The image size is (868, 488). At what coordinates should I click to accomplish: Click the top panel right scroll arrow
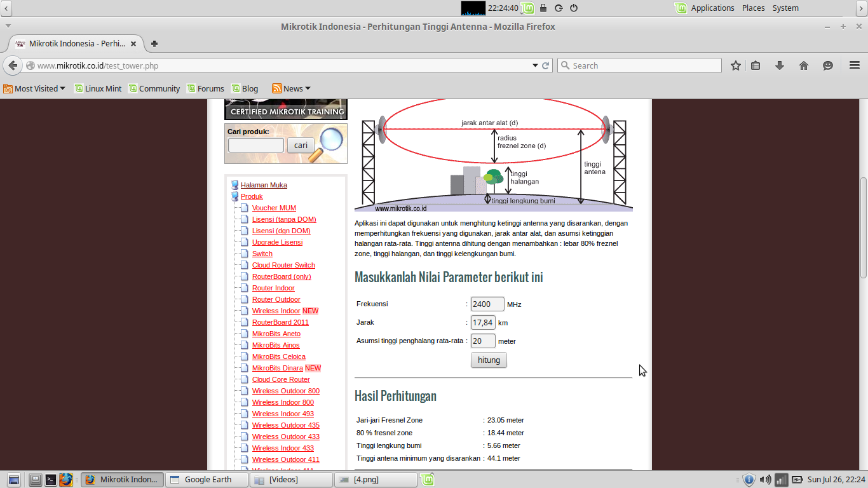(x=861, y=8)
